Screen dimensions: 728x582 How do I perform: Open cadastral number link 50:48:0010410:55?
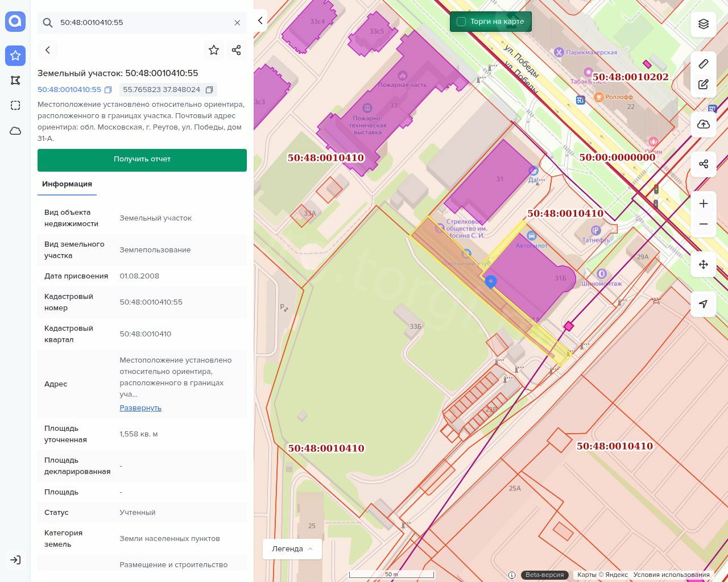[x=69, y=90]
